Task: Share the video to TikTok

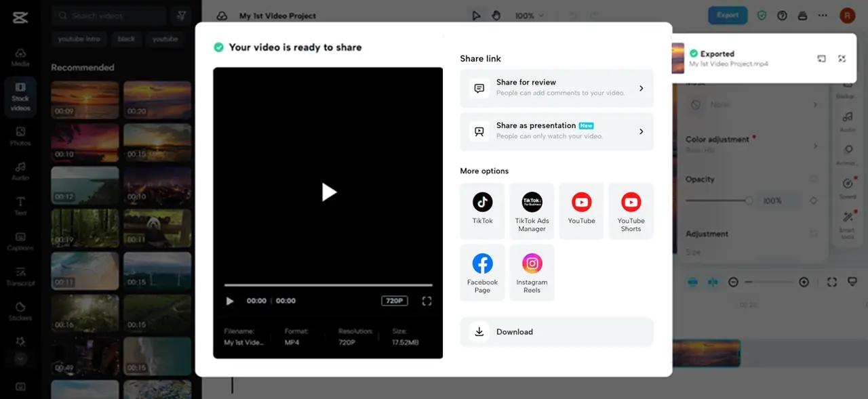Action: click(482, 211)
